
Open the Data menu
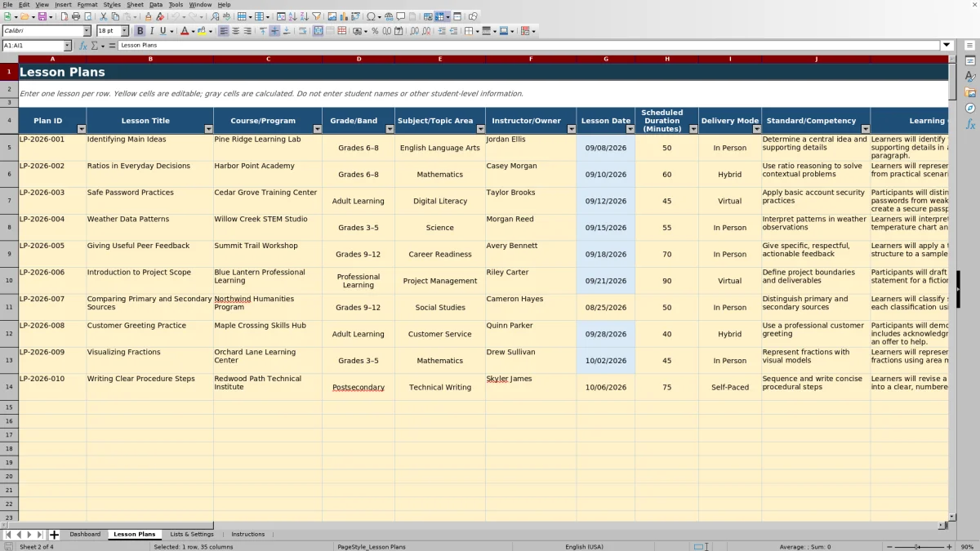coord(155,5)
